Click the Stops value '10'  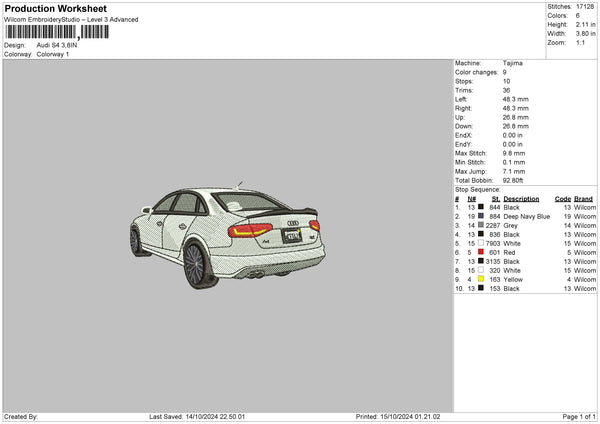pyautogui.click(x=506, y=81)
